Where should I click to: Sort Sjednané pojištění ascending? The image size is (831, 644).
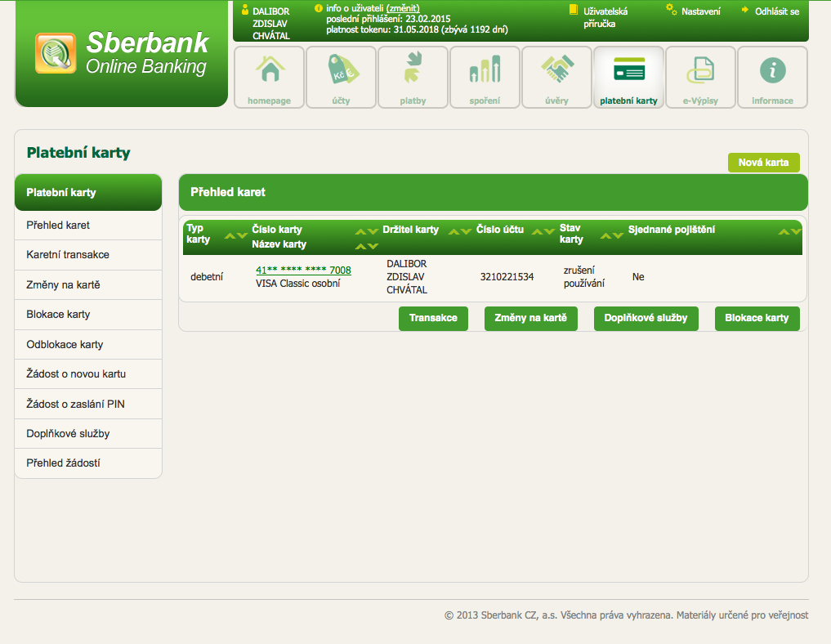click(784, 231)
